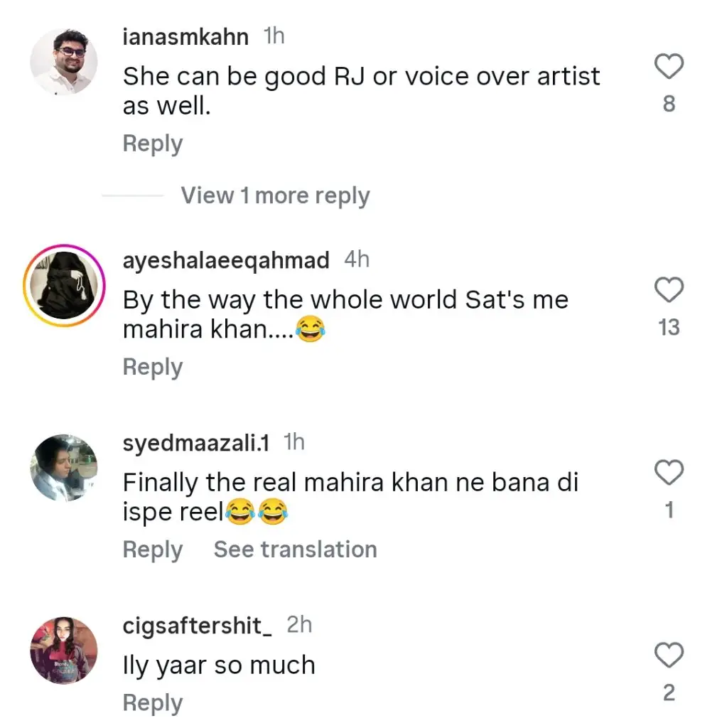
Task: Tap the 8 likes count
Action: (669, 105)
